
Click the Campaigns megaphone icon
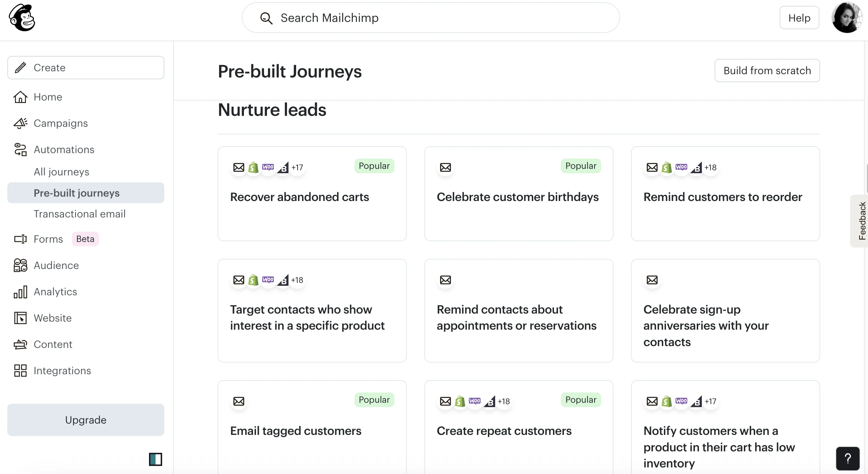coord(20,124)
